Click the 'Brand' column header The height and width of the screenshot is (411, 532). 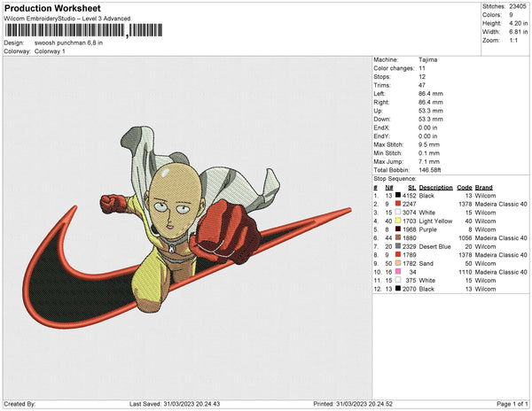coord(484,188)
